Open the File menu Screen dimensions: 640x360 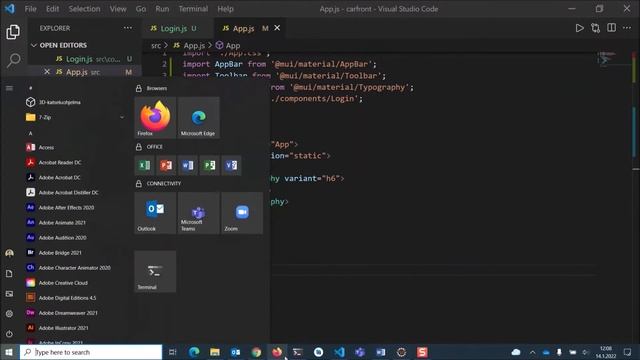(31, 9)
